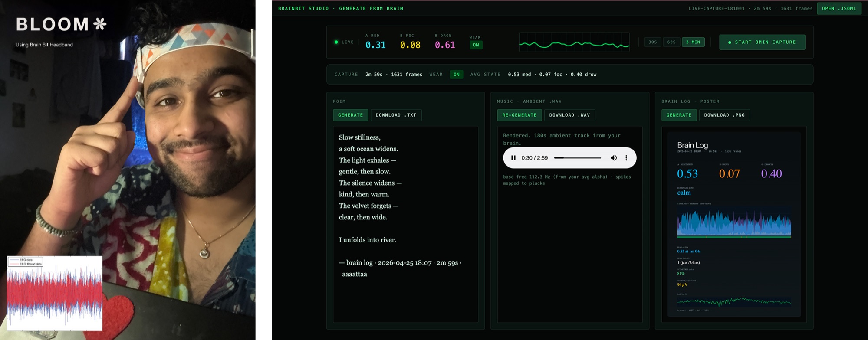Screen dimensions: 868x340
Task: Click "base freq 112.3 Hz" description
Action: [x=567, y=180]
